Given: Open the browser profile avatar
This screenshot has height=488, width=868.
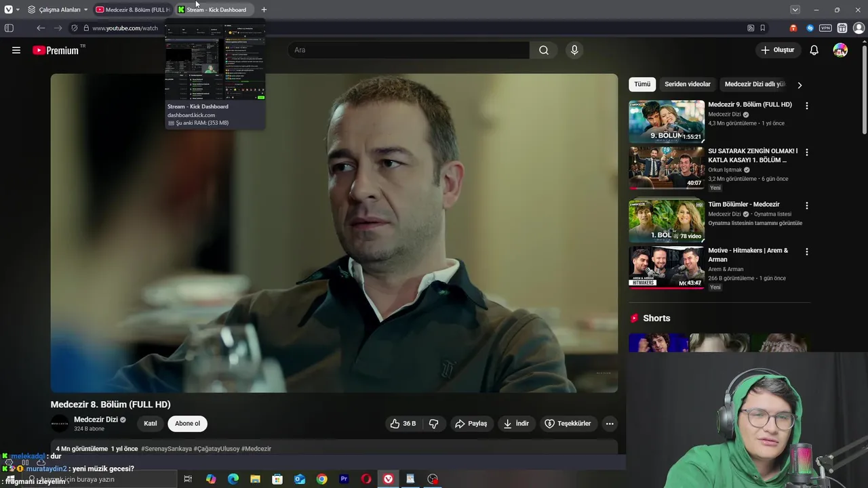Looking at the screenshot, I should click(x=859, y=28).
